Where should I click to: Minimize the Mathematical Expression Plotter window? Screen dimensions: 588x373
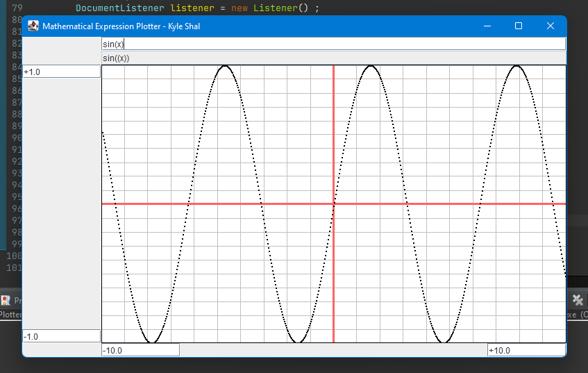point(487,26)
